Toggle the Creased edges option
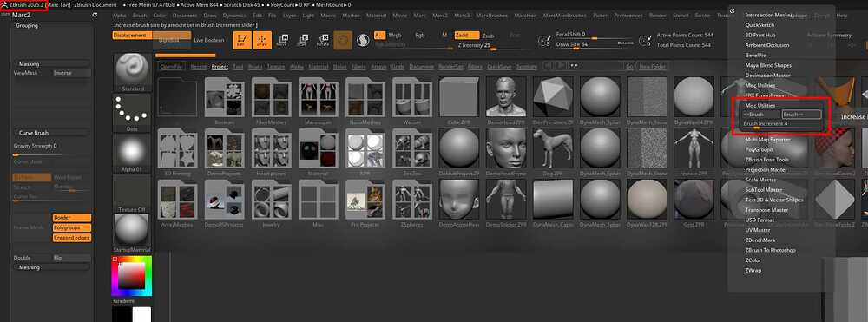This screenshot has height=322, width=868. click(72, 237)
